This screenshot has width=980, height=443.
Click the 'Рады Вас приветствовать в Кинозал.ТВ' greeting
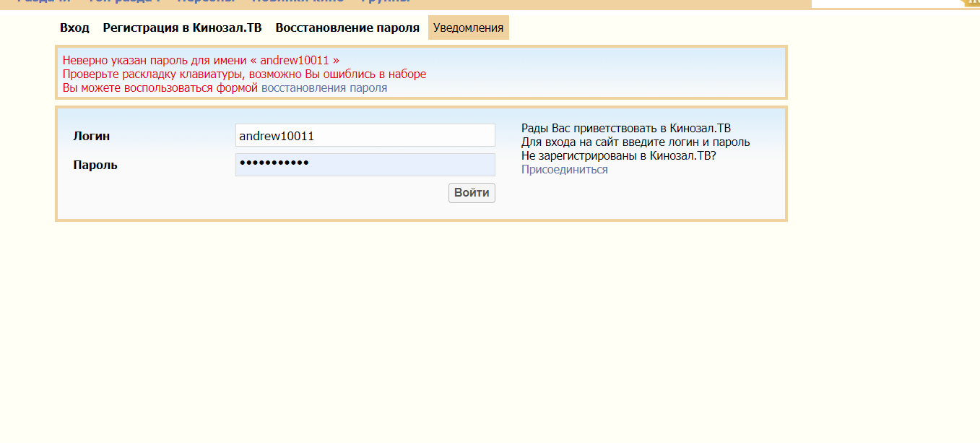pyautogui.click(x=626, y=129)
